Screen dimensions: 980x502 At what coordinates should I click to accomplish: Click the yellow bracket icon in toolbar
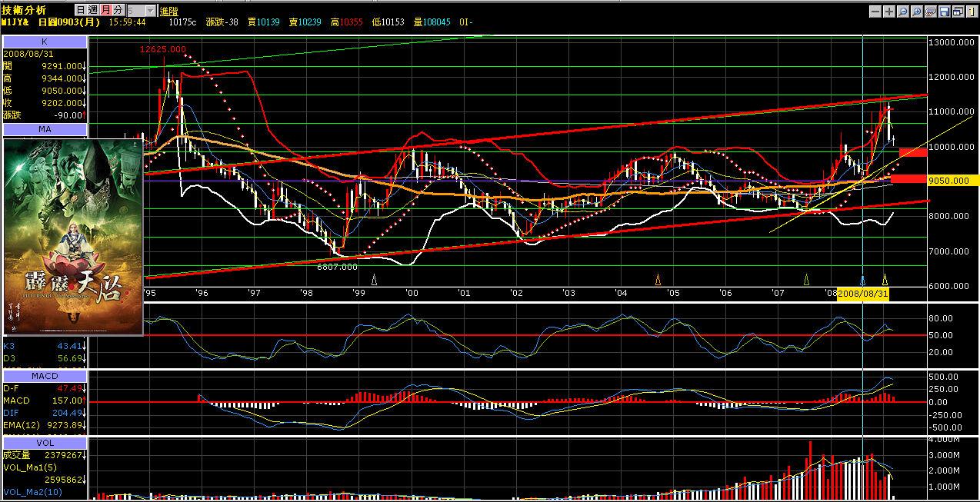(x=971, y=12)
